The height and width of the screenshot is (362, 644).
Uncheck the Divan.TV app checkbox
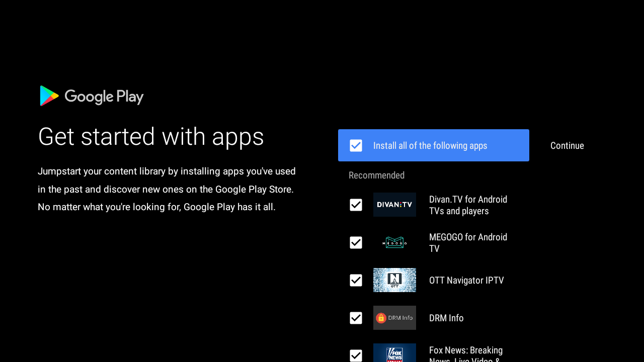356,205
